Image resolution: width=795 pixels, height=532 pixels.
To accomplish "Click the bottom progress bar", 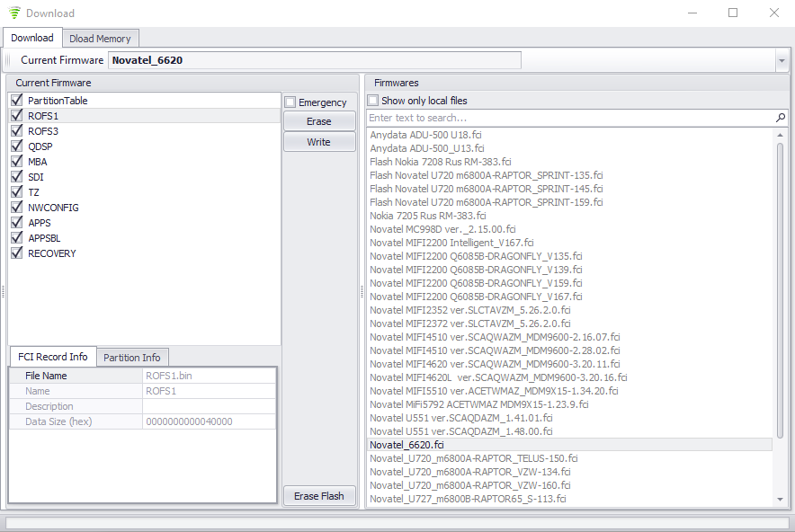I will 397,522.
